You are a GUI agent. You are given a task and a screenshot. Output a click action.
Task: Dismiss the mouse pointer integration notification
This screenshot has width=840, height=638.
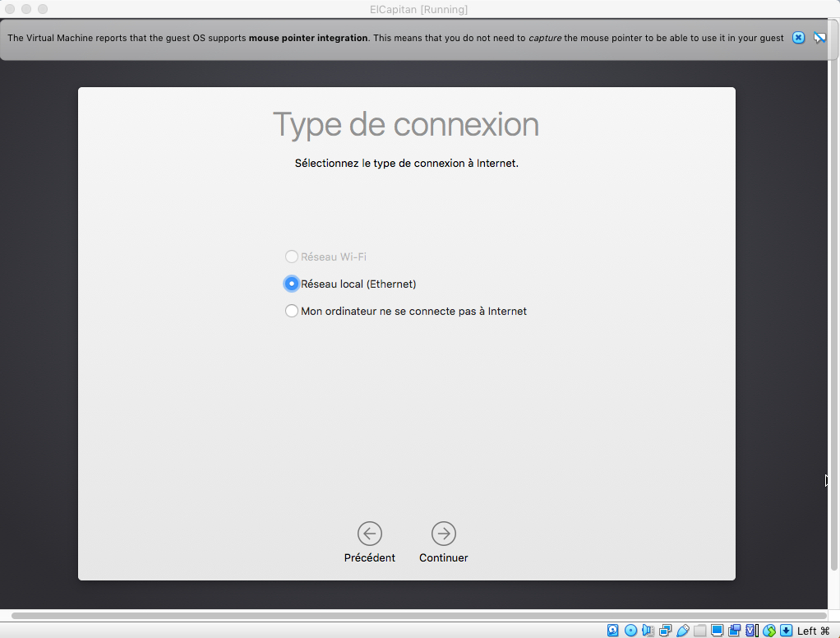(x=798, y=38)
